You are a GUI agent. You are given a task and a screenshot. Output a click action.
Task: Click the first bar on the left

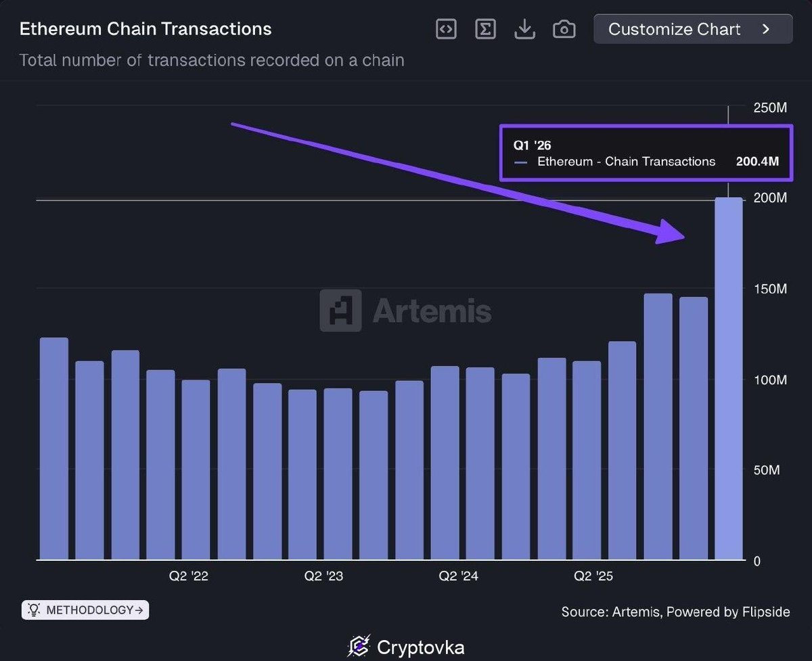(54, 449)
